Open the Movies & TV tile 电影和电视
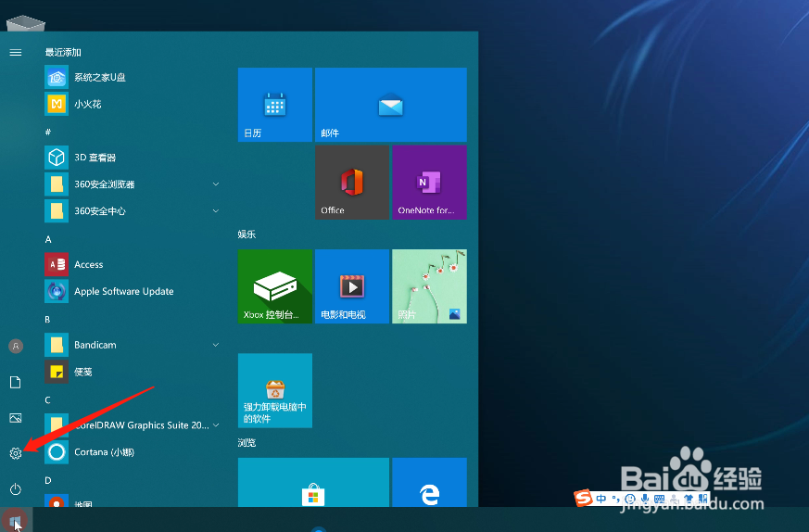The image size is (809, 532). pyautogui.click(x=352, y=286)
